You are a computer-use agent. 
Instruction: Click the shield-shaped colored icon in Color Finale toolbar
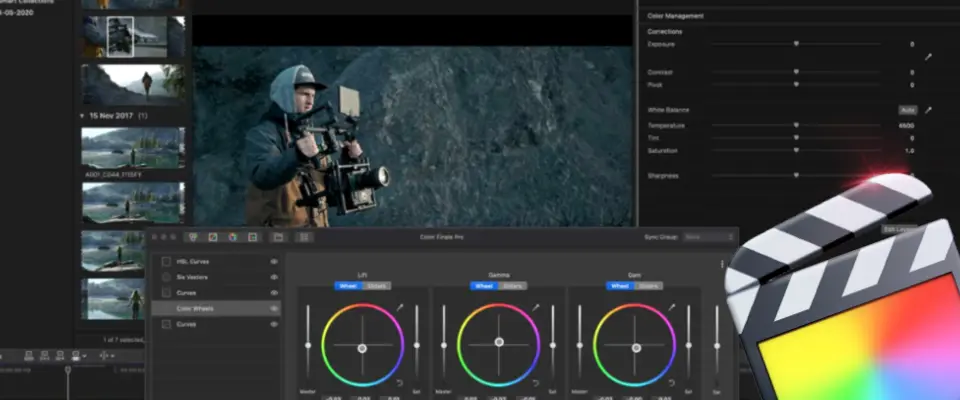coord(193,237)
